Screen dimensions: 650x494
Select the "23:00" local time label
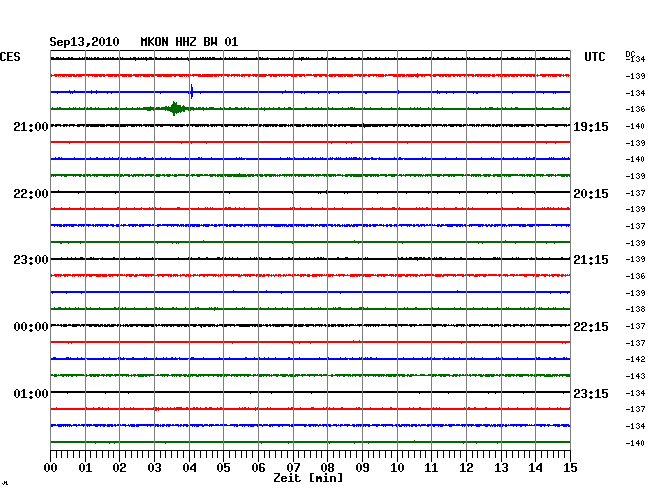point(31,260)
